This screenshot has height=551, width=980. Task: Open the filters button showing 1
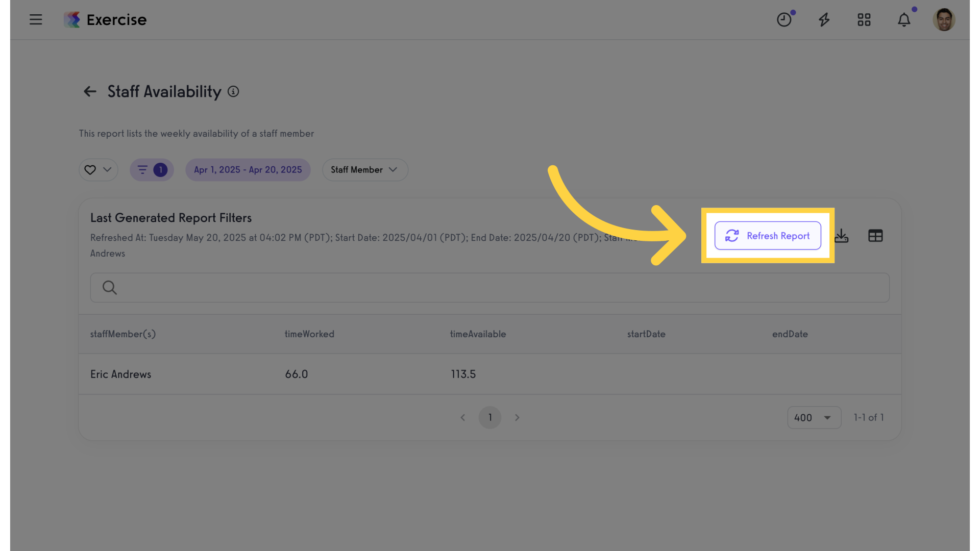click(152, 170)
